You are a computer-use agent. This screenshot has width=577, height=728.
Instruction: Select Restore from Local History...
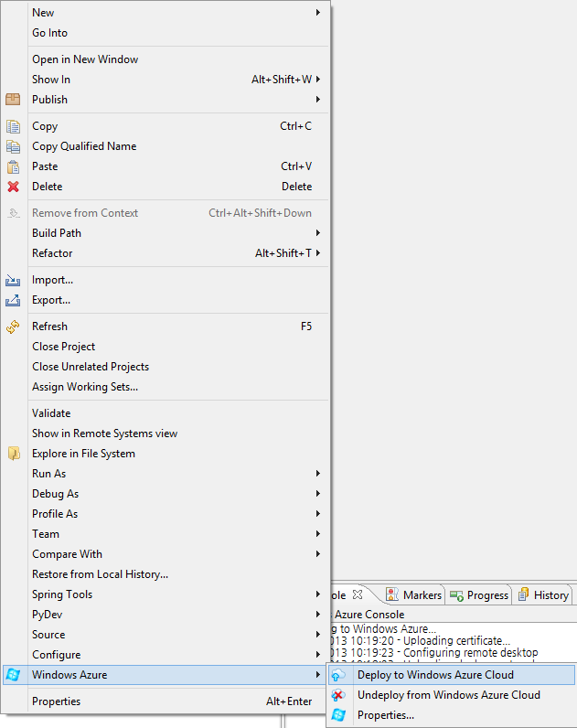pos(165,574)
